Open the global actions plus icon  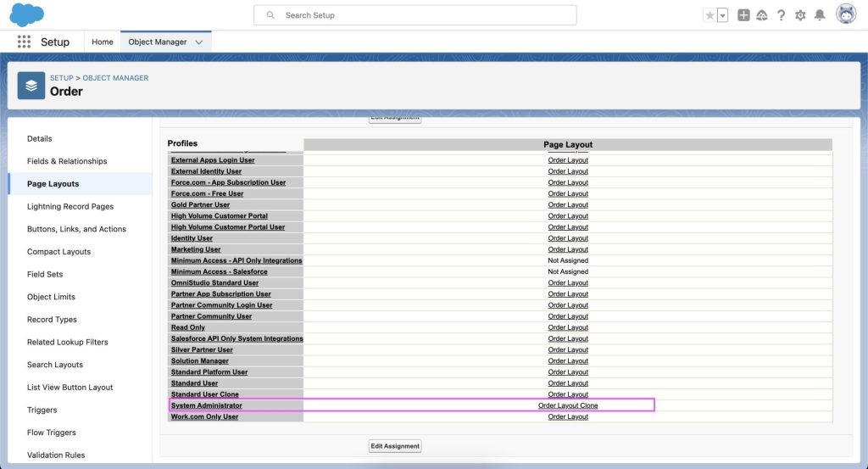(743, 15)
